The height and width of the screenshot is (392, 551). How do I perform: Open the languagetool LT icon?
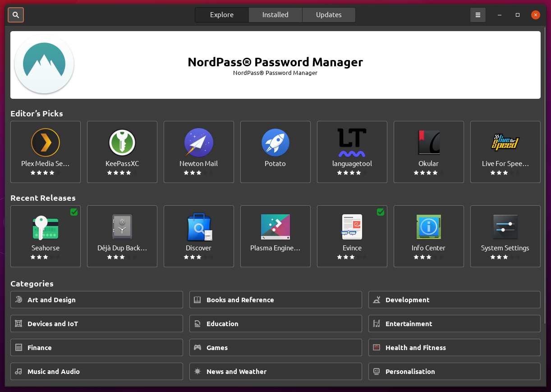(x=352, y=143)
